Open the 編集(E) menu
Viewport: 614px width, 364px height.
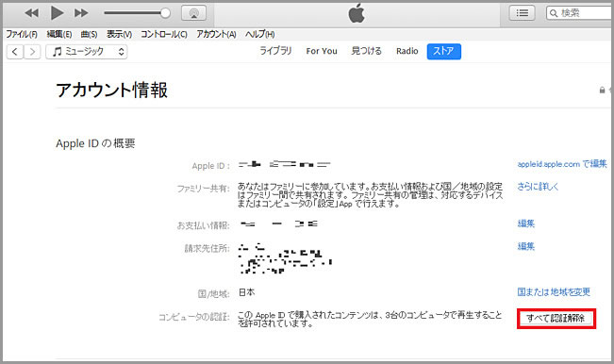59,35
